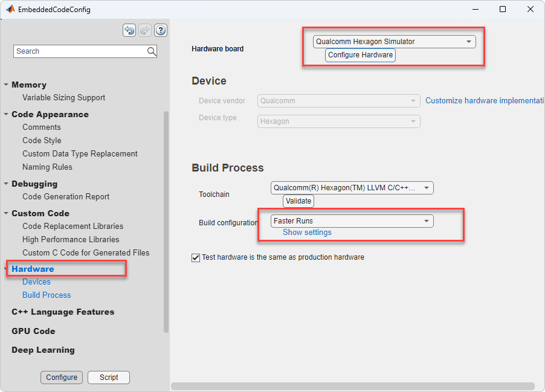
Task: Click the MATLAB logo in title bar
Action: point(10,9)
